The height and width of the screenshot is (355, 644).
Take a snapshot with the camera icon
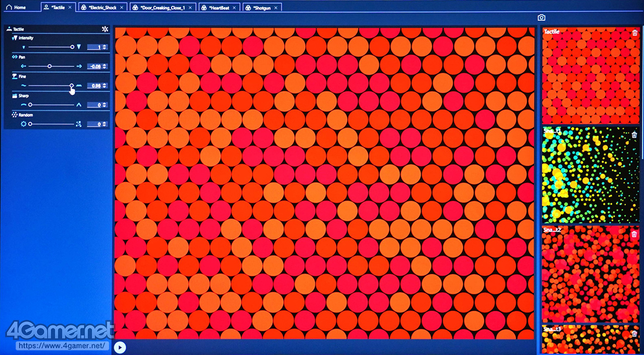click(x=541, y=18)
